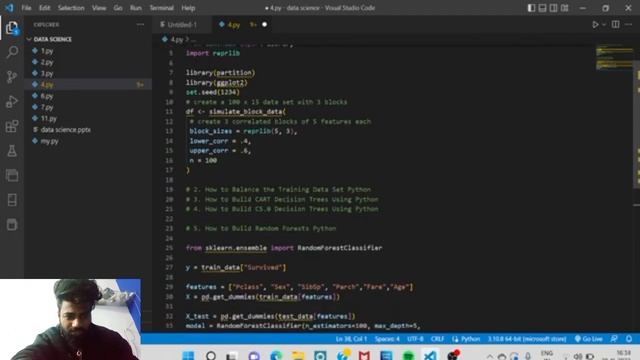Open the Edit menu

coord(44,8)
